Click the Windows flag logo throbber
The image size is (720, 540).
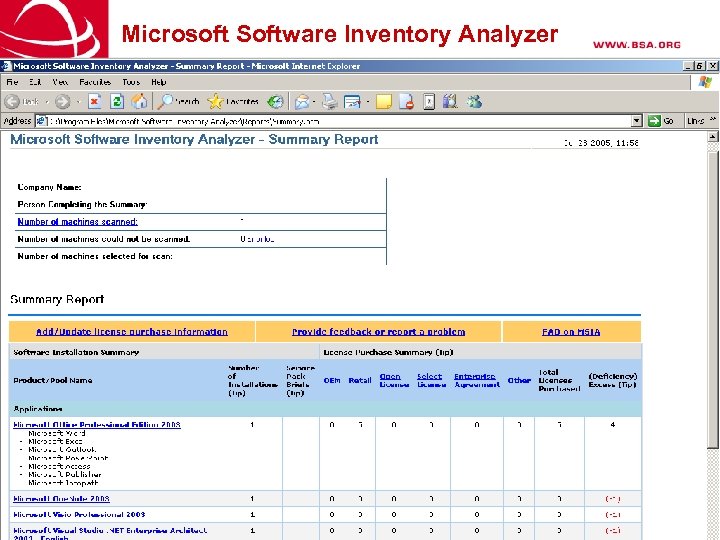click(x=705, y=82)
